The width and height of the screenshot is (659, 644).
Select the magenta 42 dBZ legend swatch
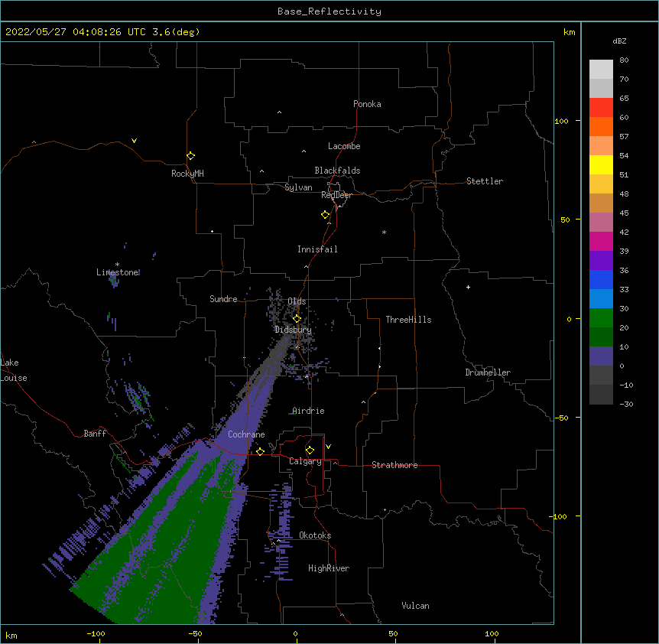click(x=601, y=241)
